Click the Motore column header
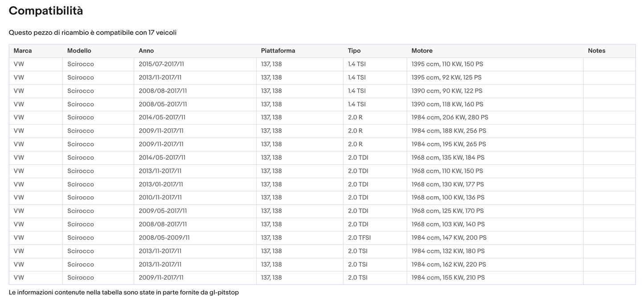Image resolution: width=644 pixels, height=305 pixels. pos(422,51)
